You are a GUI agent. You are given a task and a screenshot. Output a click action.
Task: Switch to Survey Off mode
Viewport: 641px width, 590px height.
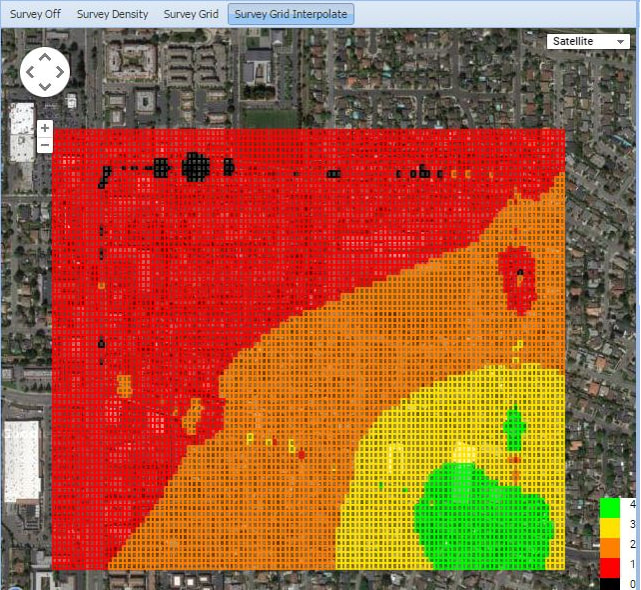(x=35, y=14)
